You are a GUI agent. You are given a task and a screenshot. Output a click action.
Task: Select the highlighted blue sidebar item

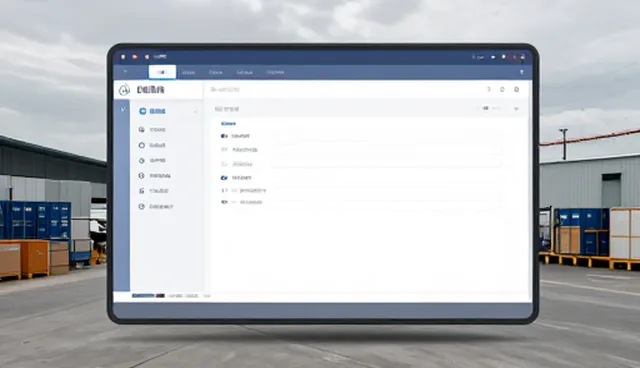click(152, 111)
